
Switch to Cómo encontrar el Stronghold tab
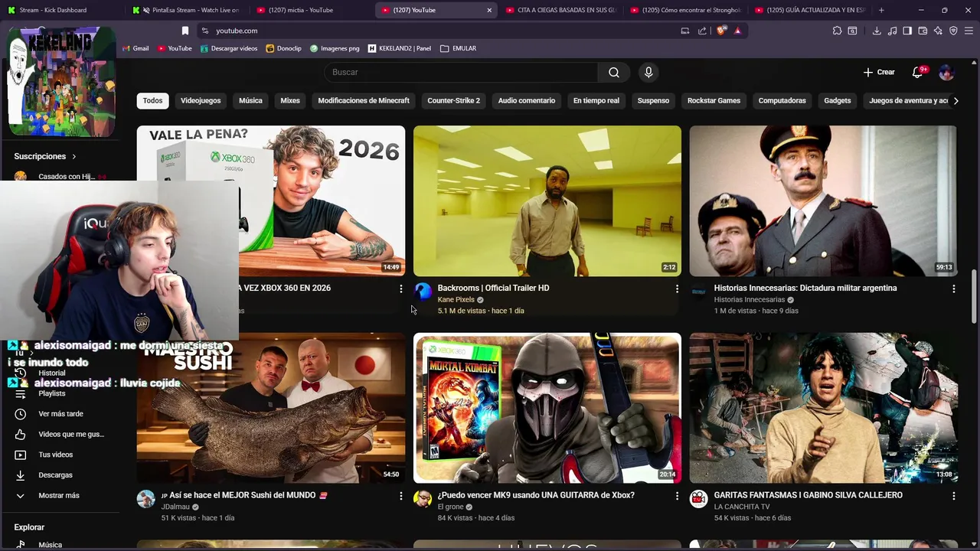coord(686,10)
